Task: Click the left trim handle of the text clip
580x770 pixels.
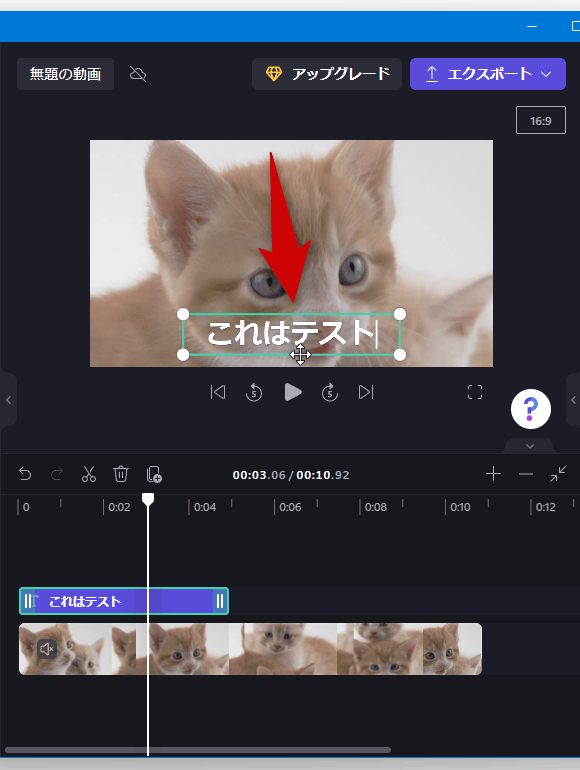Action: point(28,601)
